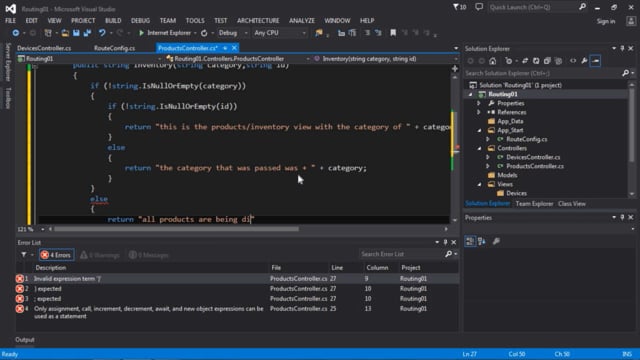Collapse the App_Start folder node
The height and width of the screenshot is (360, 640).
coord(479,131)
